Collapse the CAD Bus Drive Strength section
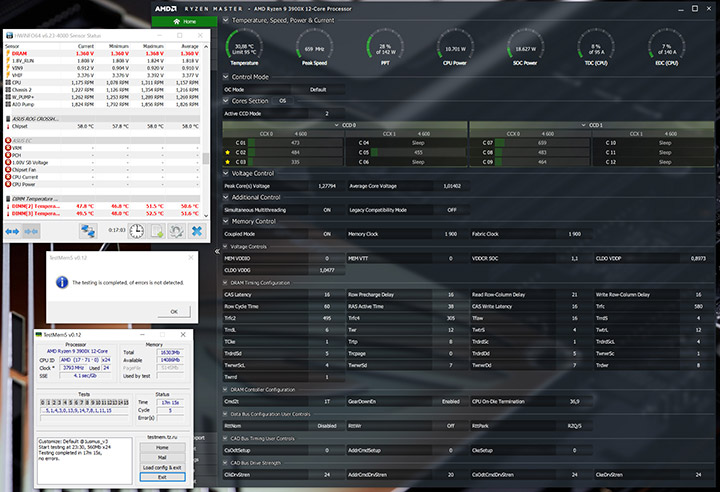 (x=225, y=463)
